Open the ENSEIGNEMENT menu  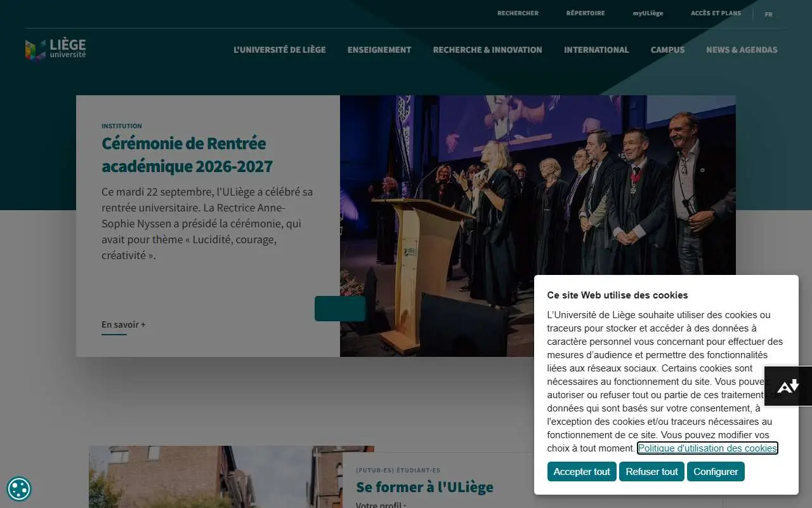(379, 50)
